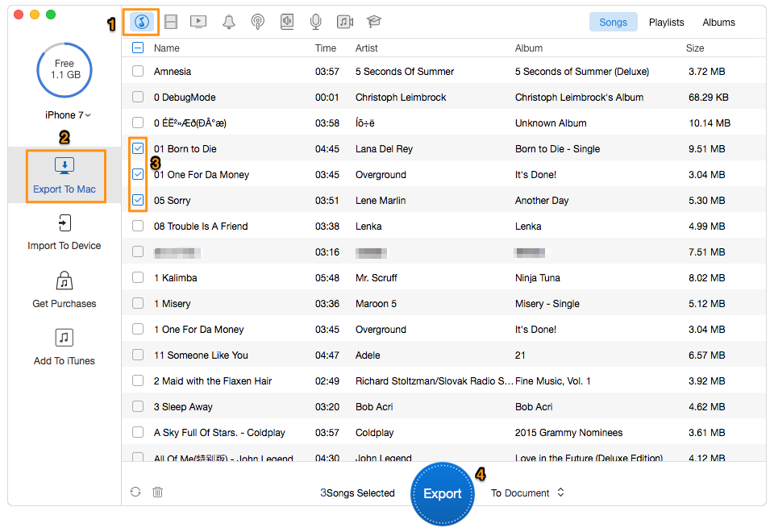Open the Ringtones bell icon
This screenshot has width=774, height=532.
pyautogui.click(x=228, y=22)
